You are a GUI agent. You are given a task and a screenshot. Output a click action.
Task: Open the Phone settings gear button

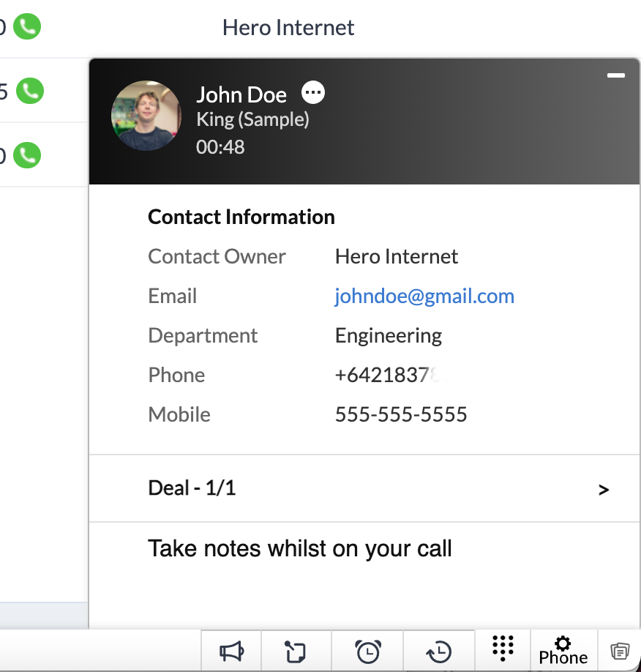(563, 651)
